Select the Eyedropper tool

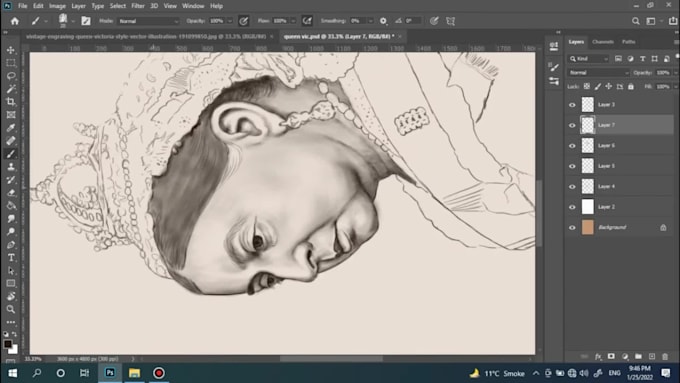(11, 128)
